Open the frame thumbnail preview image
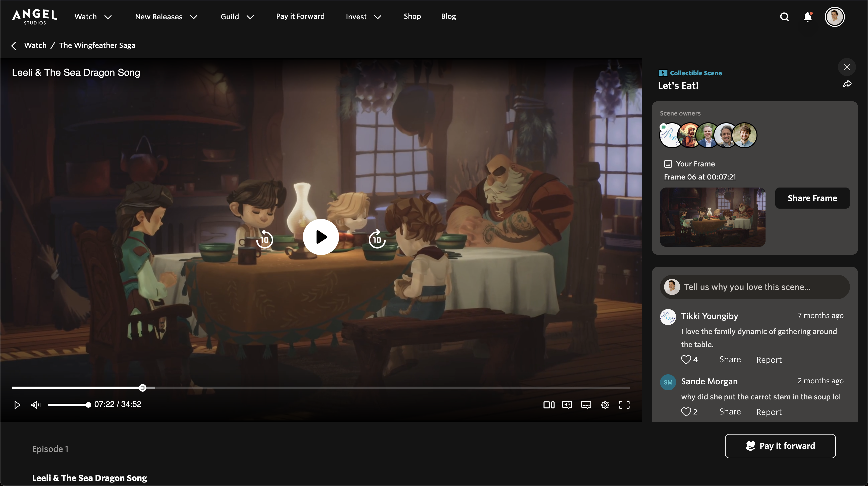Image resolution: width=868 pixels, height=486 pixels. coord(712,217)
